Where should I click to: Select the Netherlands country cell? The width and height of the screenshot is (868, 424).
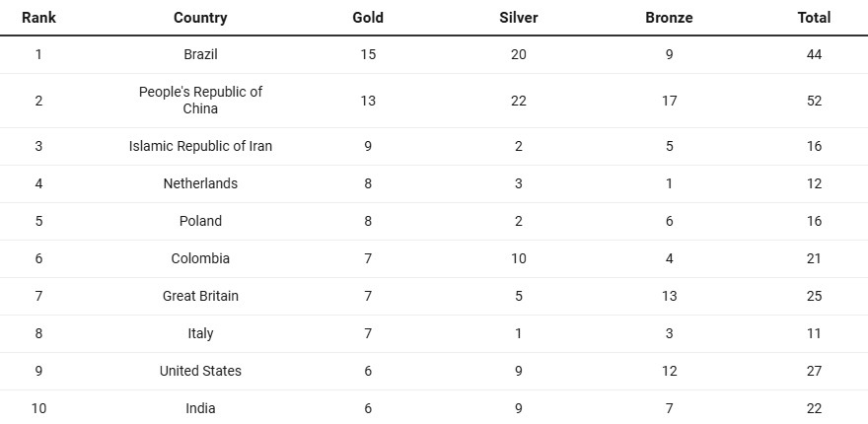[200, 183]
